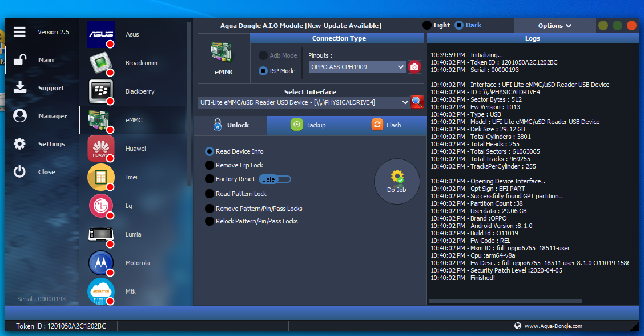Click the Close power icon
Image resolution: width=644 pixels, height=336 pixels.
(19, 171)
